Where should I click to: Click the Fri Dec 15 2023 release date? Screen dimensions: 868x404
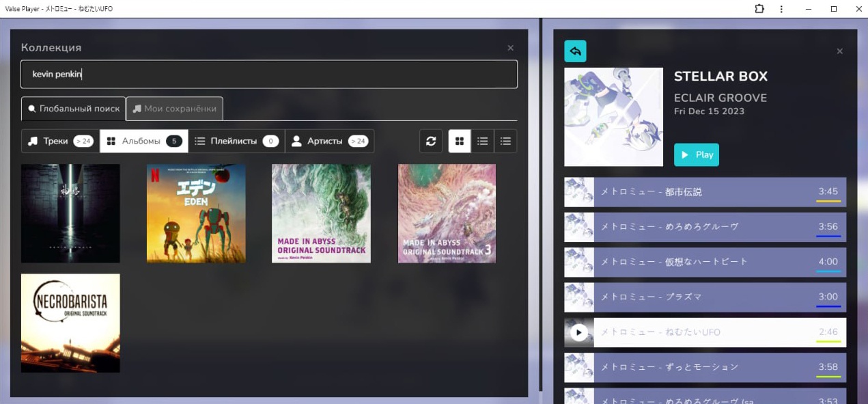pos(709,111)
